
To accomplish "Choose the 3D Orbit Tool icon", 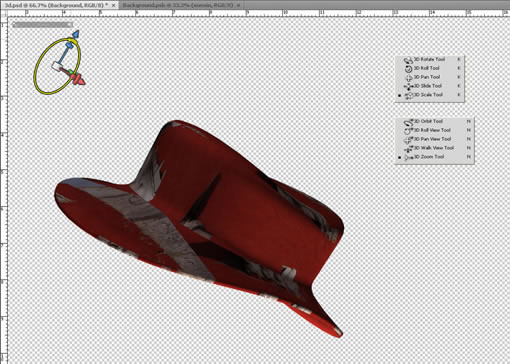I will pyautogui.click(x=408, y=122).
